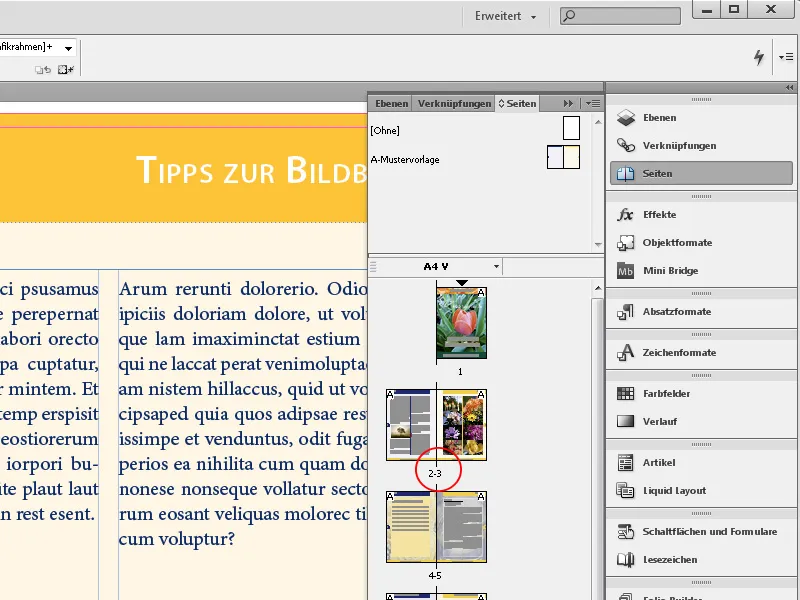Switch to the Ebenen tab
The height and width of the screenshot is (600, 800).
(391, 103)
